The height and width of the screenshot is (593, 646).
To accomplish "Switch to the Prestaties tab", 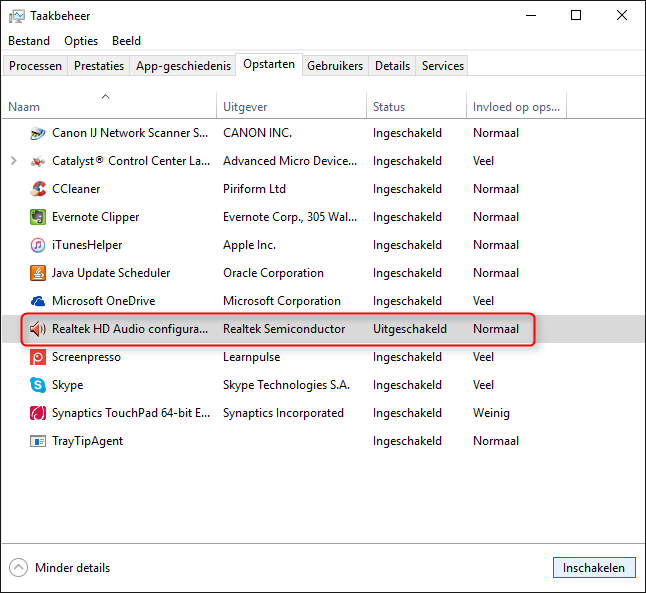I will [99, 66].
